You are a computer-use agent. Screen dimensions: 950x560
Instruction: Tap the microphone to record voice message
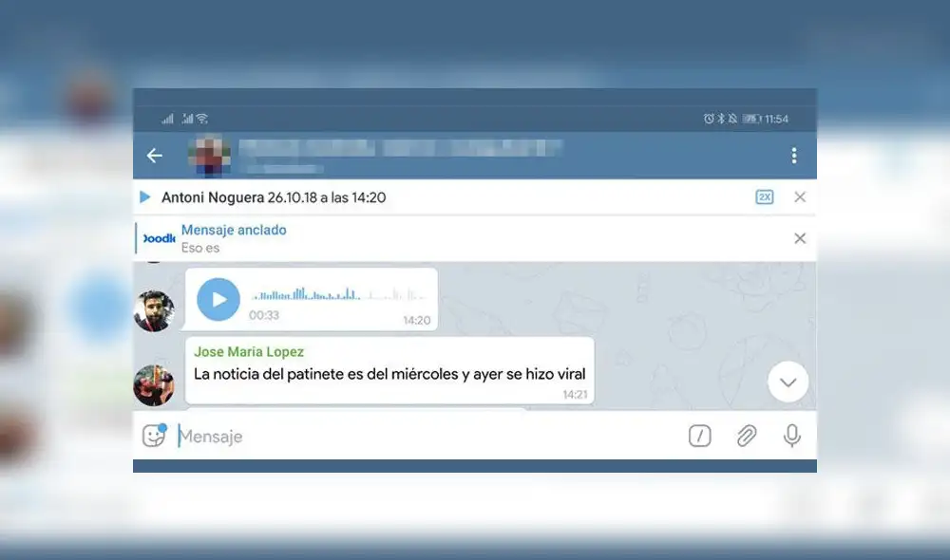792,436
